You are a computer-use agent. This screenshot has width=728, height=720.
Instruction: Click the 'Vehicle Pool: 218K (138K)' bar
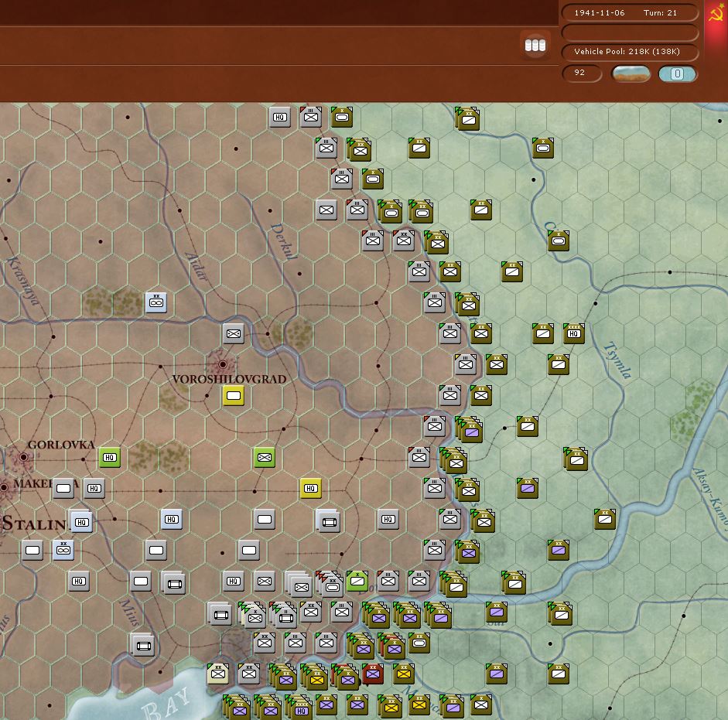630,52
